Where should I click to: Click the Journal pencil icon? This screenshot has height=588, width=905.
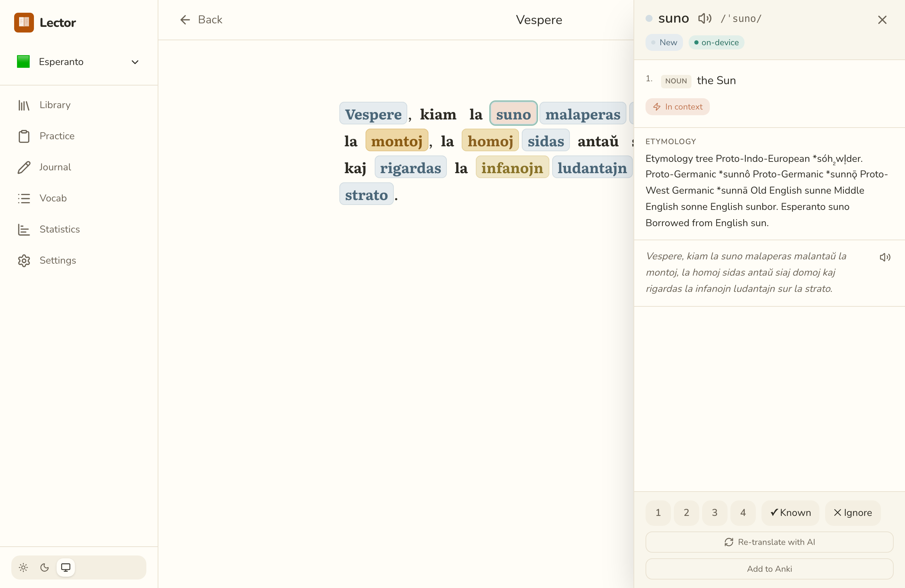[x=24, y=167]
